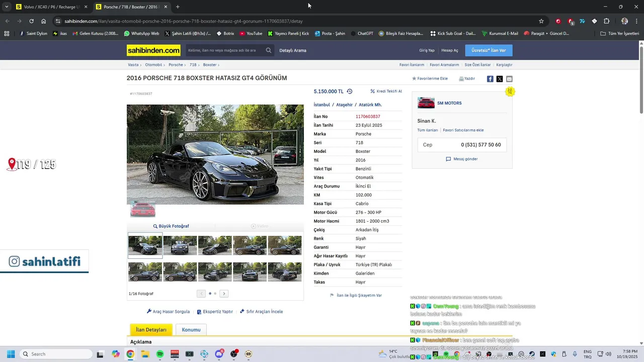Click Ekspertiz Yaptır
644x362 pixels.
(215, 312)
